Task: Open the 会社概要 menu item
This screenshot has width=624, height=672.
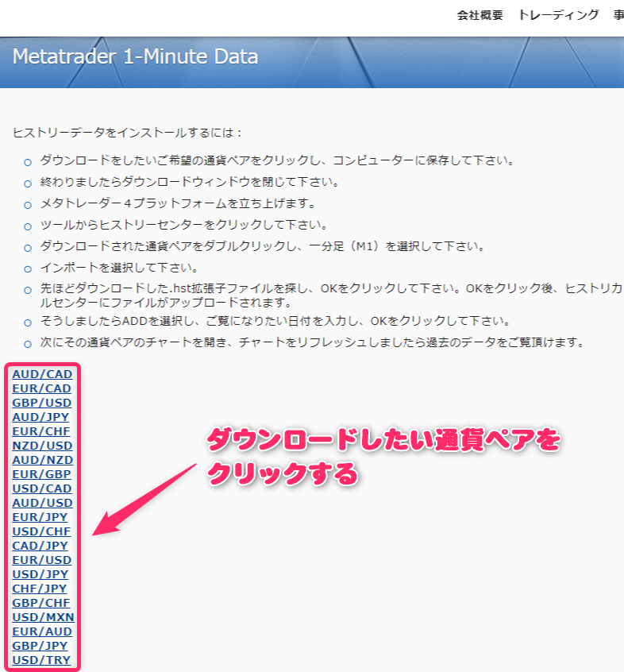Action: 480,15
